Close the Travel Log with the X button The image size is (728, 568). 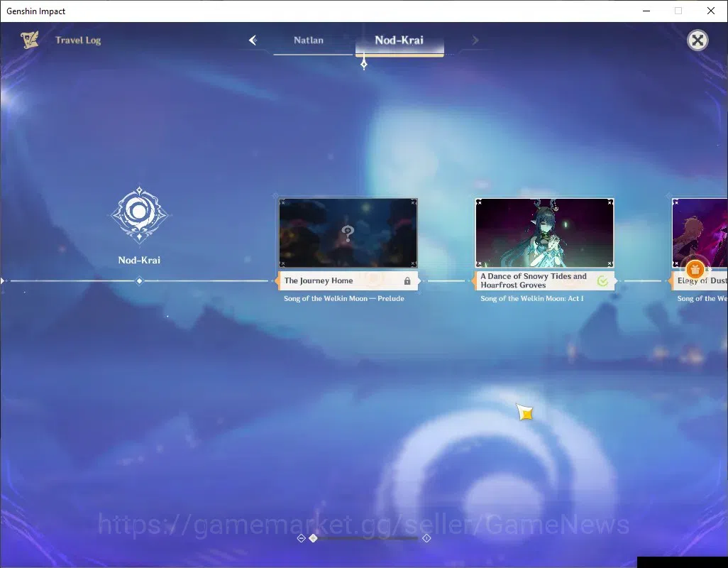pos(697,40)
